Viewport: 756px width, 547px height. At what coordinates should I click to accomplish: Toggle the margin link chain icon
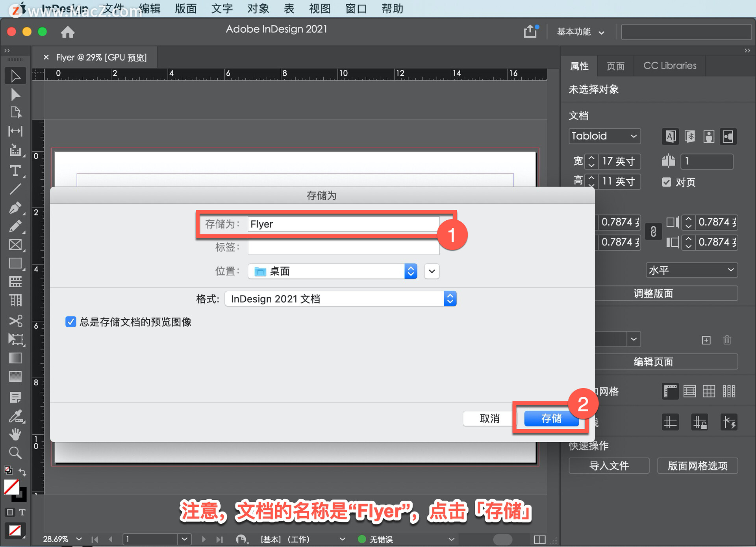point(653,232)
